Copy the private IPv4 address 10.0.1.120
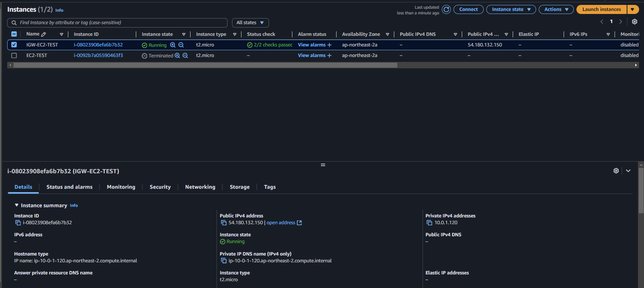 429,223
